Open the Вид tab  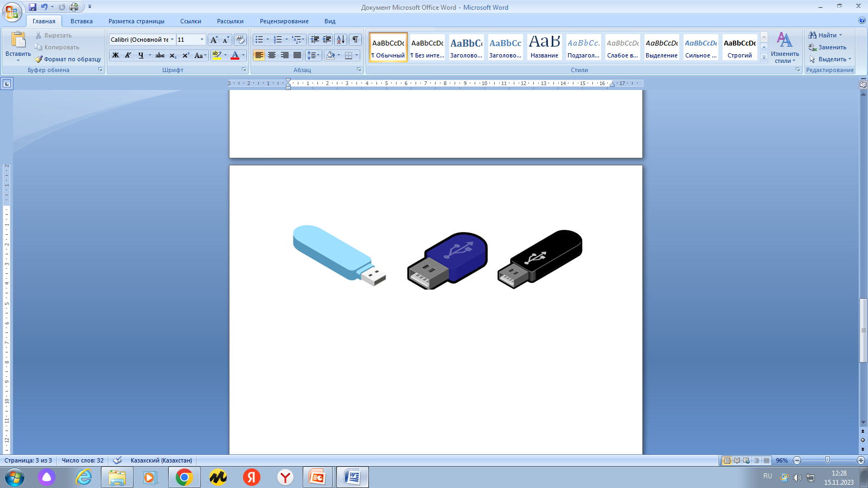click(x=330, y=21)
